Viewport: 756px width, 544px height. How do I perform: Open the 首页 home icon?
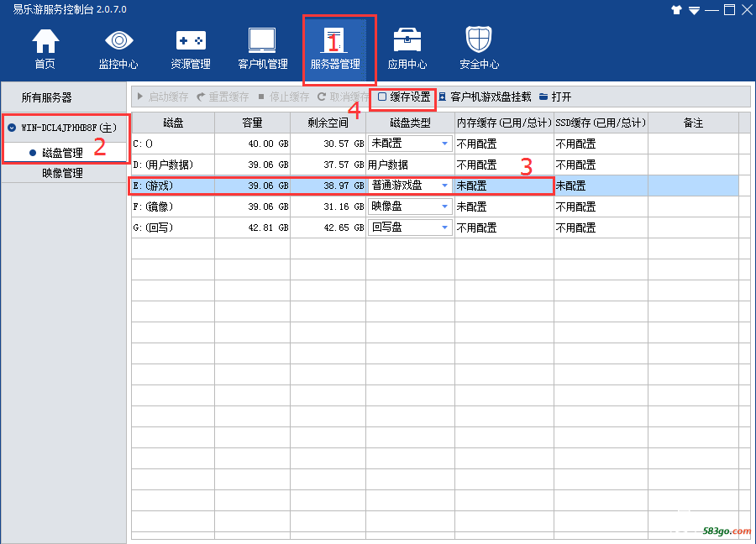(x=45, y=48)
